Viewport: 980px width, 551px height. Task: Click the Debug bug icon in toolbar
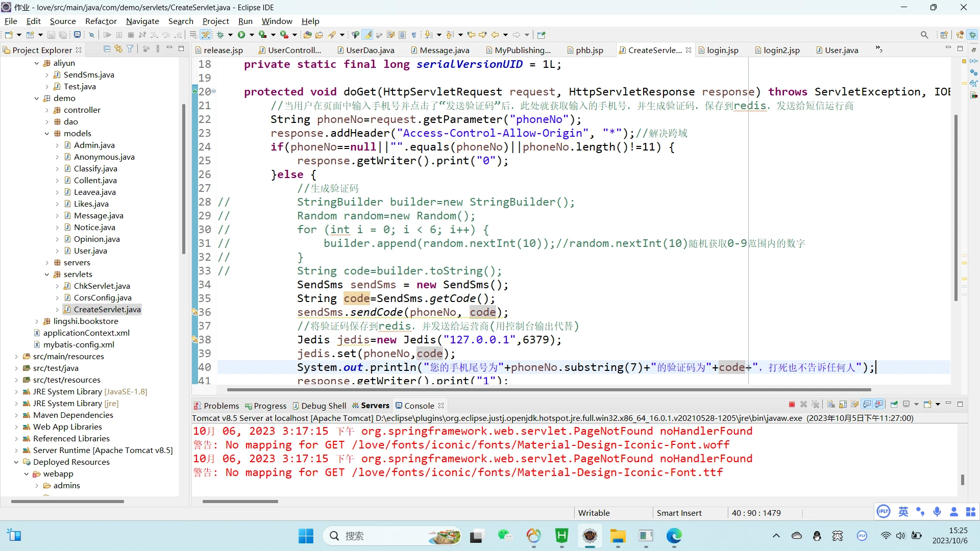220,35
